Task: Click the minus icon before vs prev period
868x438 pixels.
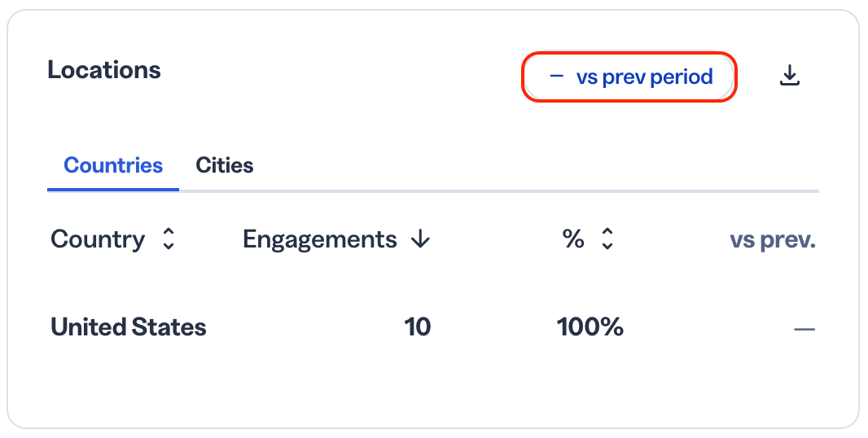Action: point(556,77)
